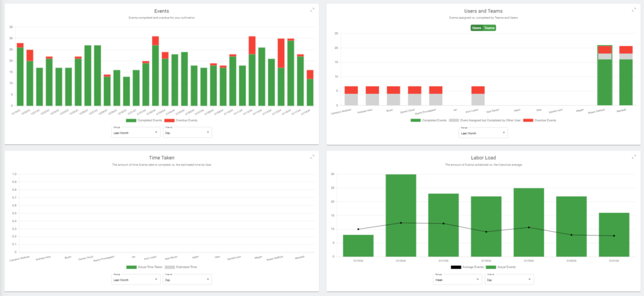Open the Time Taken Interval dropdown

click(x=187, y=279)
